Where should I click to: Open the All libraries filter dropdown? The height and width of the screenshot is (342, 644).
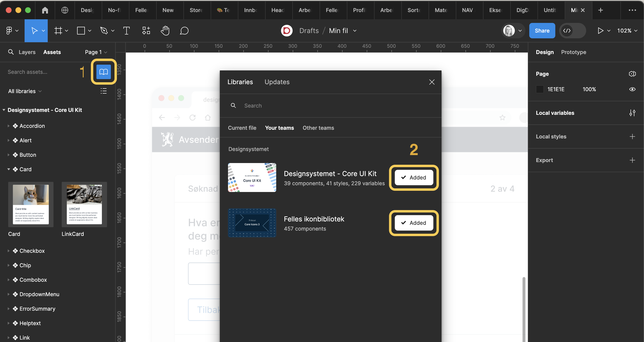[x=25, y=91]
